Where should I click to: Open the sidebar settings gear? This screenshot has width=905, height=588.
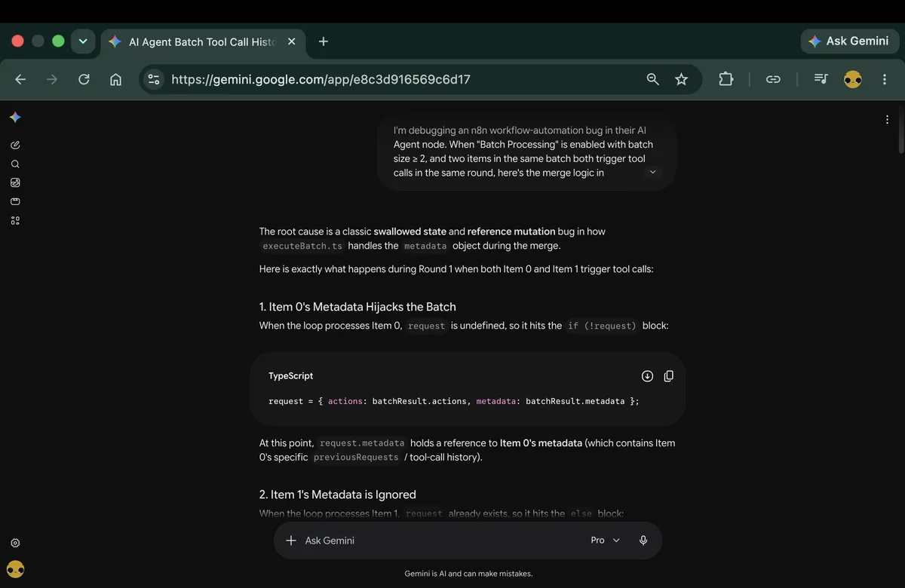point(15,543)
